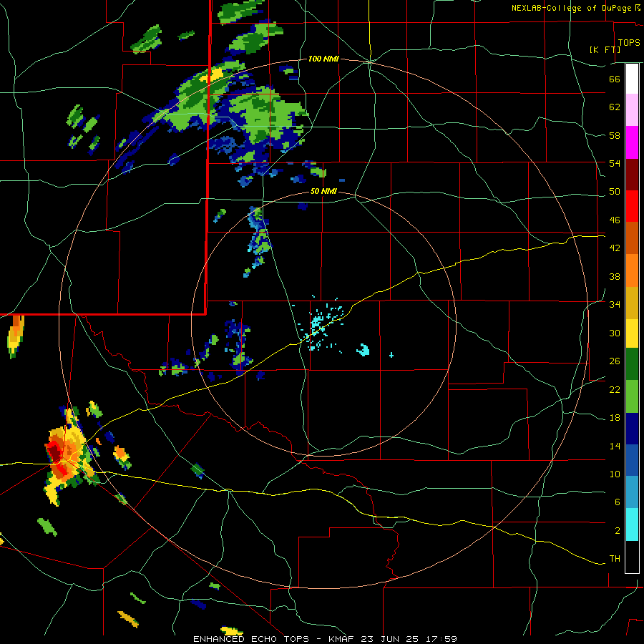644x644 pixels.
Task: Select the dark red legend swatch
Action: coord(632,175)
